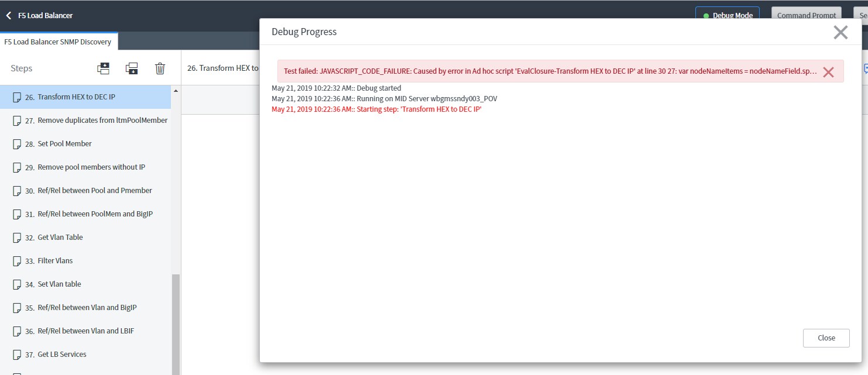Click Steps list scrollbar thumb
This screenshot has width=868, height=375.
176,325
